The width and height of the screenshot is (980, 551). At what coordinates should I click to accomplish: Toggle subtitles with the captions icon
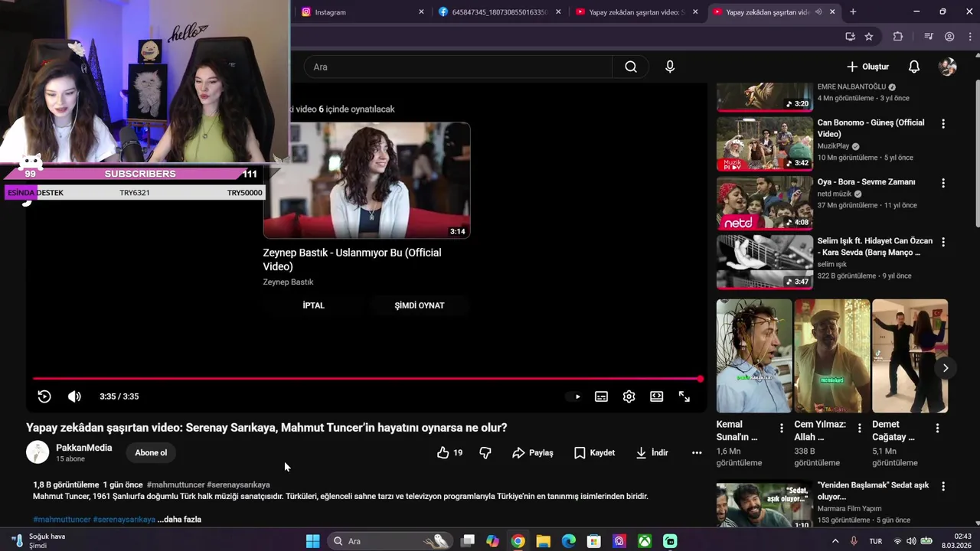602,396
